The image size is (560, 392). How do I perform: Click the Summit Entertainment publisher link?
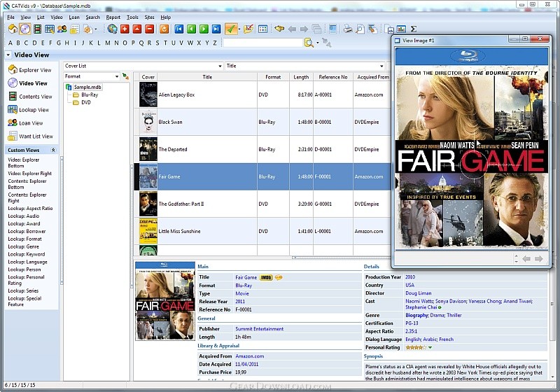[x=259, y=329]
